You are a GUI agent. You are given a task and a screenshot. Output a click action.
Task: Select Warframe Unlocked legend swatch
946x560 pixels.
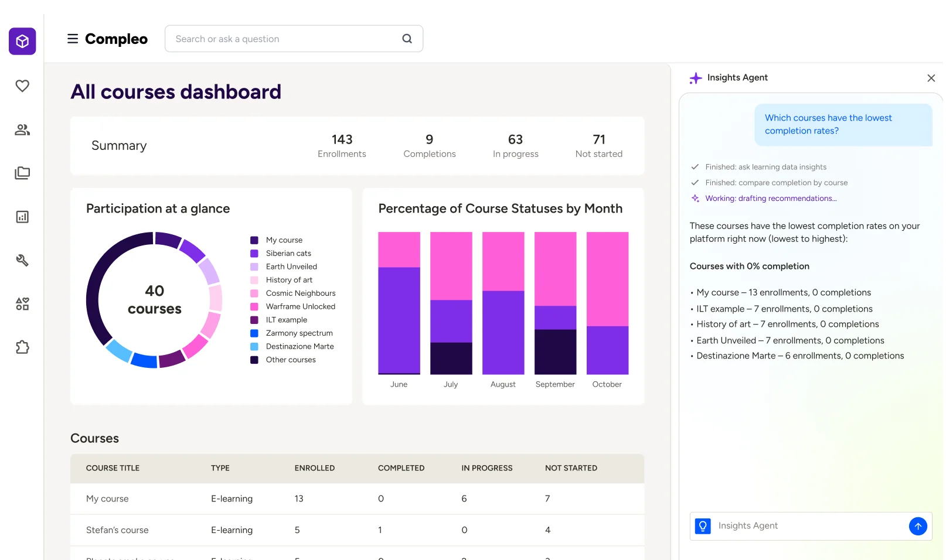coord(254,306)
